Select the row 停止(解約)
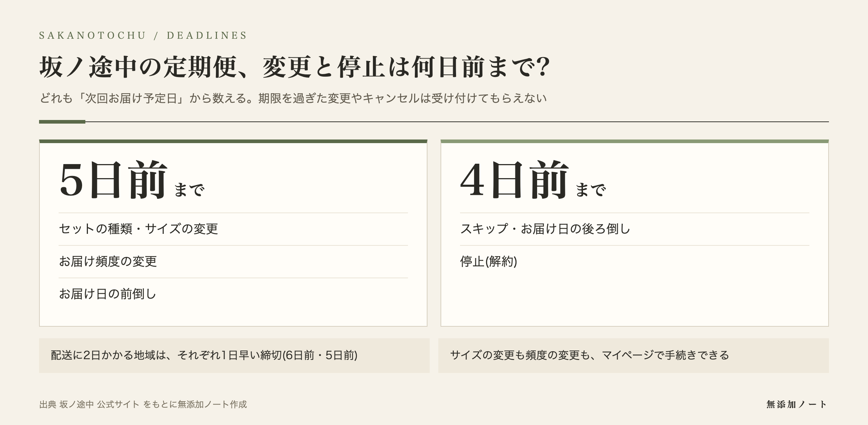Viewport: 868px width, 425px height. [x=635, y=262]
